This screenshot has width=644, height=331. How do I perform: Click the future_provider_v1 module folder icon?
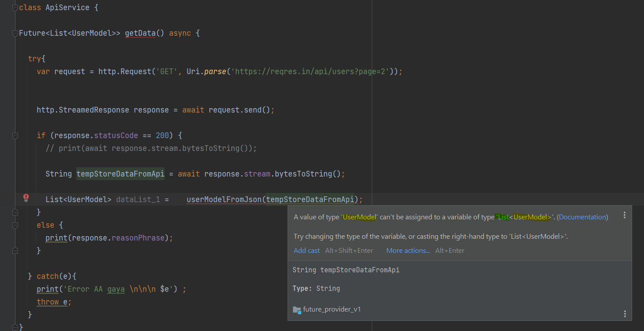[x=297, y=310]
